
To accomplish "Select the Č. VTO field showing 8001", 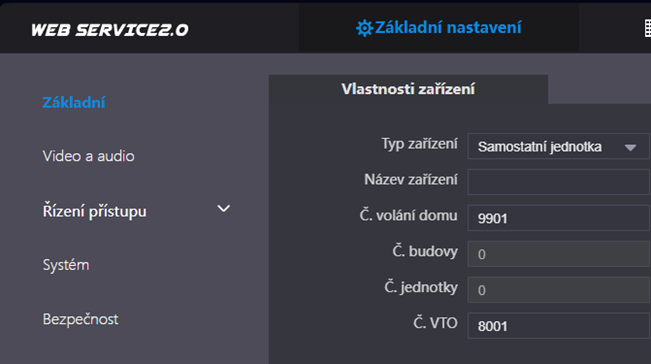I will [559, 326].
